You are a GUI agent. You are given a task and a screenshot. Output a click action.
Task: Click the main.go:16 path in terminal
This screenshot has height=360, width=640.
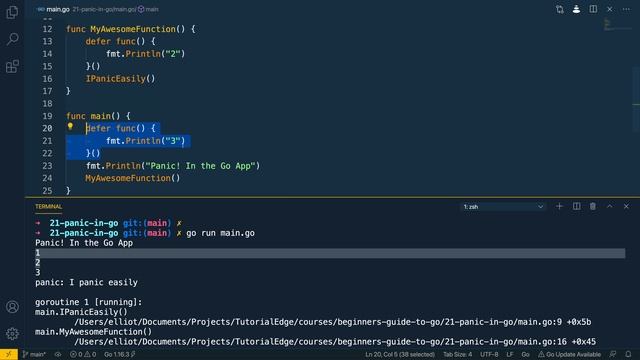point(335,342)
